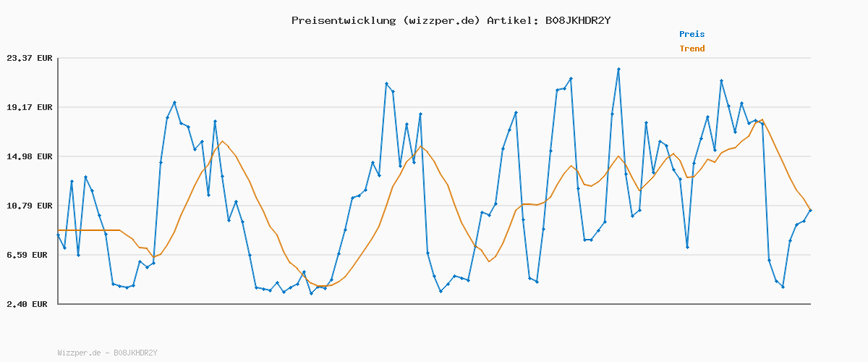
Task: Click the highest blue price peak data point
Action: click(618, 70)
